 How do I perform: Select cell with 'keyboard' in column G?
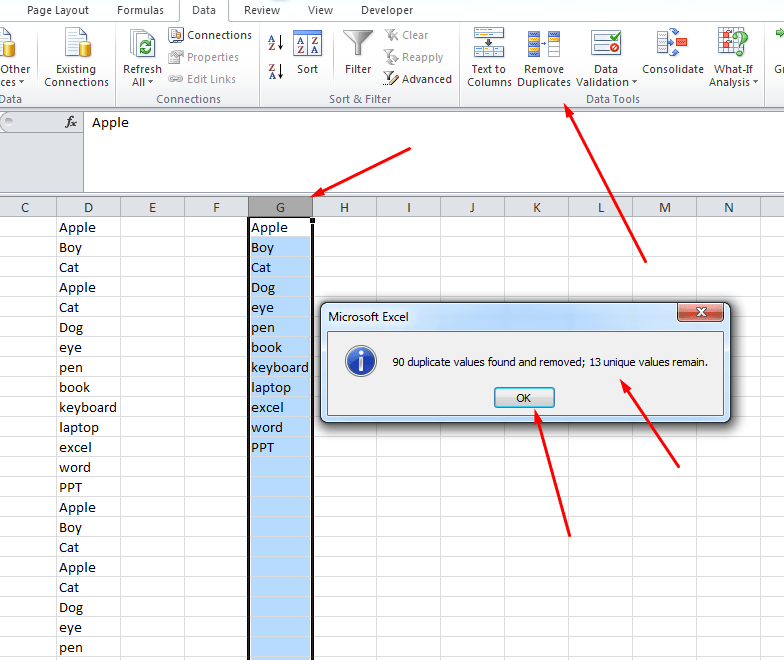pyautogui.click(x=280, y=367)
